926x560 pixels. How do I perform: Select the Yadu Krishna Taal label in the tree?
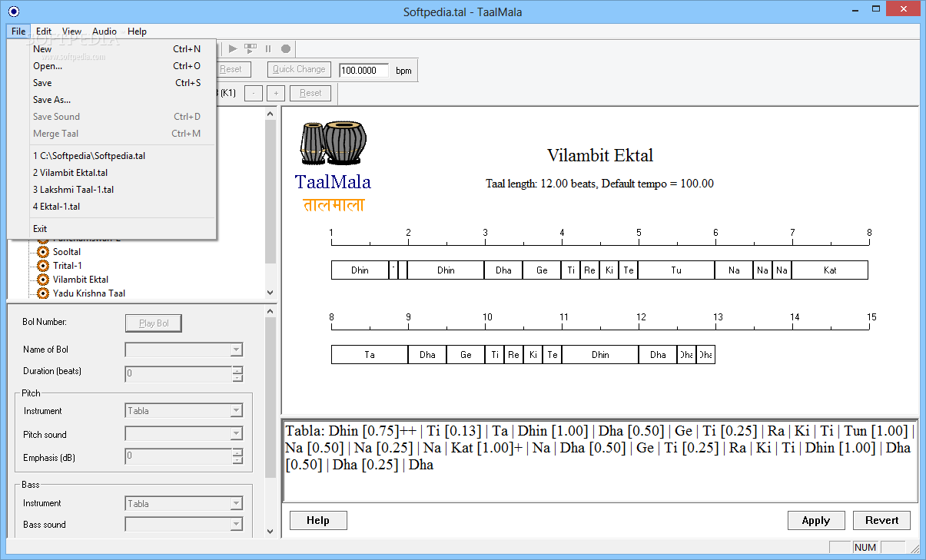pos(89,293)
